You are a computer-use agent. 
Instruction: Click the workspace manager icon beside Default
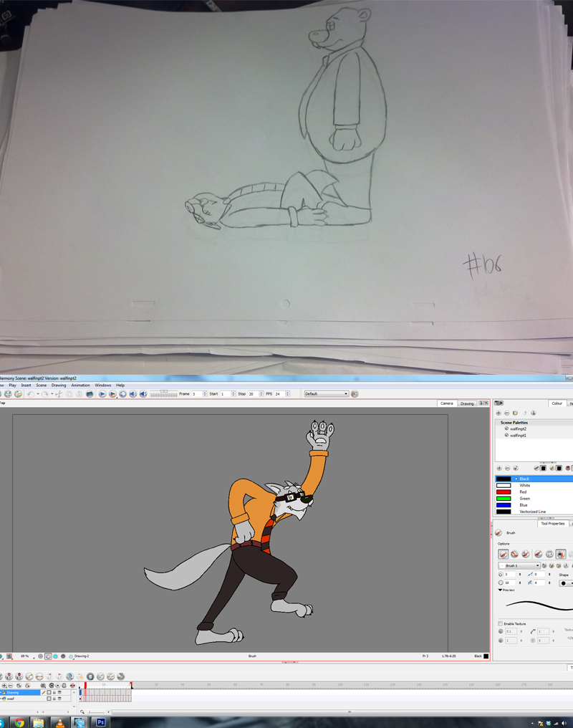click(x=355, y=393)
